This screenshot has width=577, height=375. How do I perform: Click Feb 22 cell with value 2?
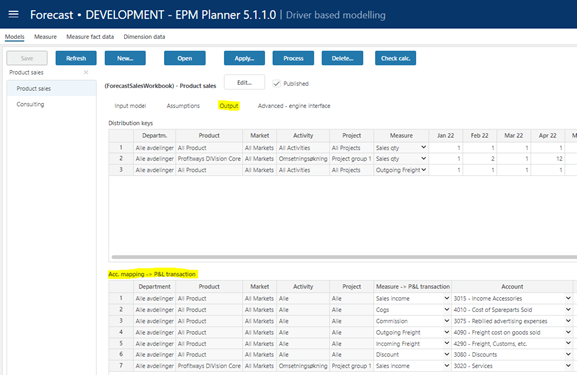pos(479,159)
